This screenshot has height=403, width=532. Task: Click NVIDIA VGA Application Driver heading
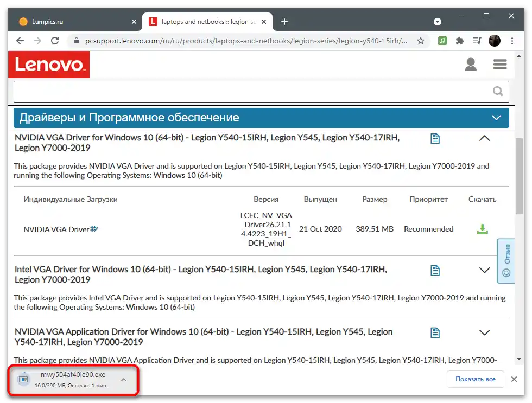click(204, 337)
